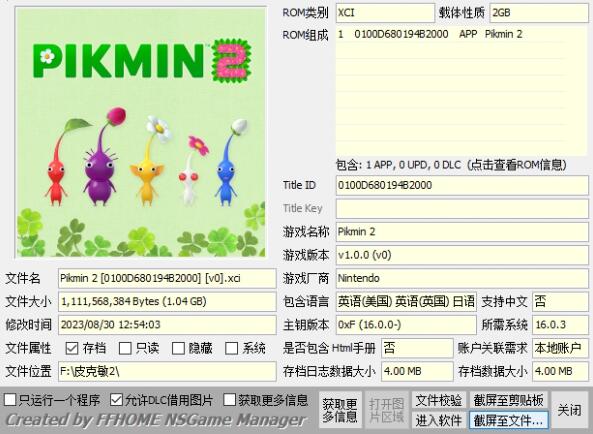Click 截屏至文件... button
The image size is (593, 434).
click(509, 420)
